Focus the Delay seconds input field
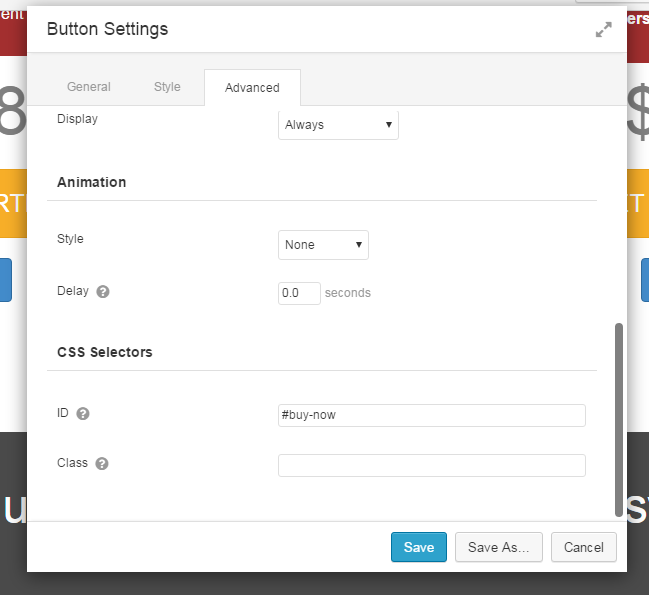 tap(299, 293)
